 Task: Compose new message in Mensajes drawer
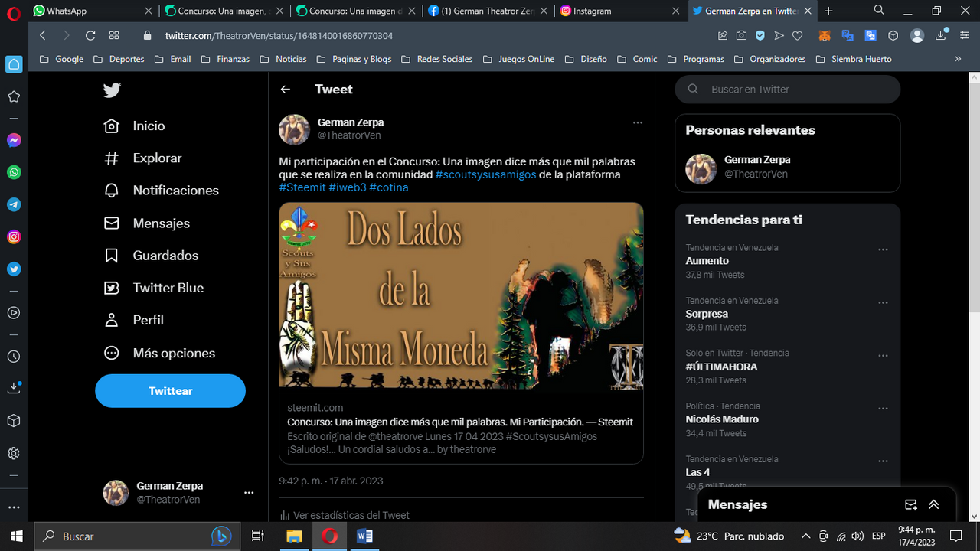911,504
